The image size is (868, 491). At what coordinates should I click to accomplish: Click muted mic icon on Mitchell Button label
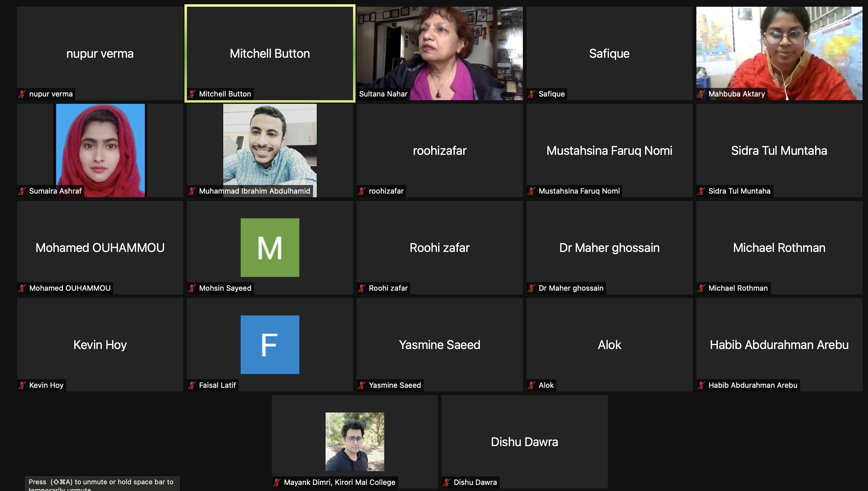(x=192, y=94)
